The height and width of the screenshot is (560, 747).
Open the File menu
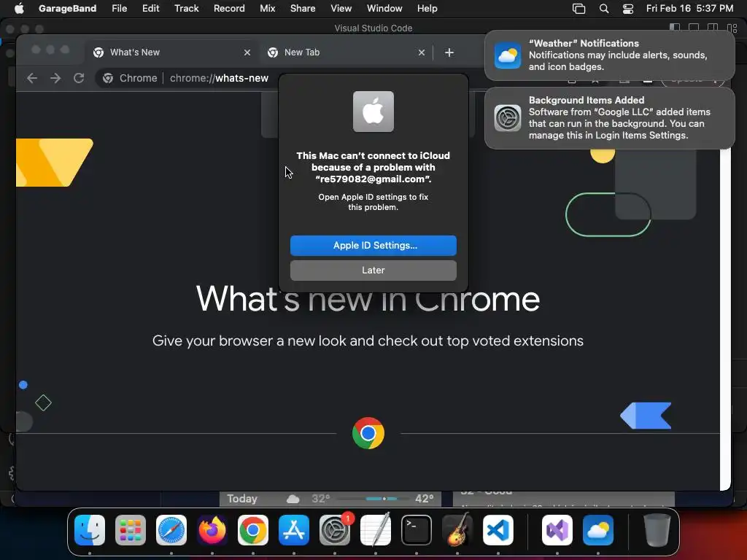119,9
